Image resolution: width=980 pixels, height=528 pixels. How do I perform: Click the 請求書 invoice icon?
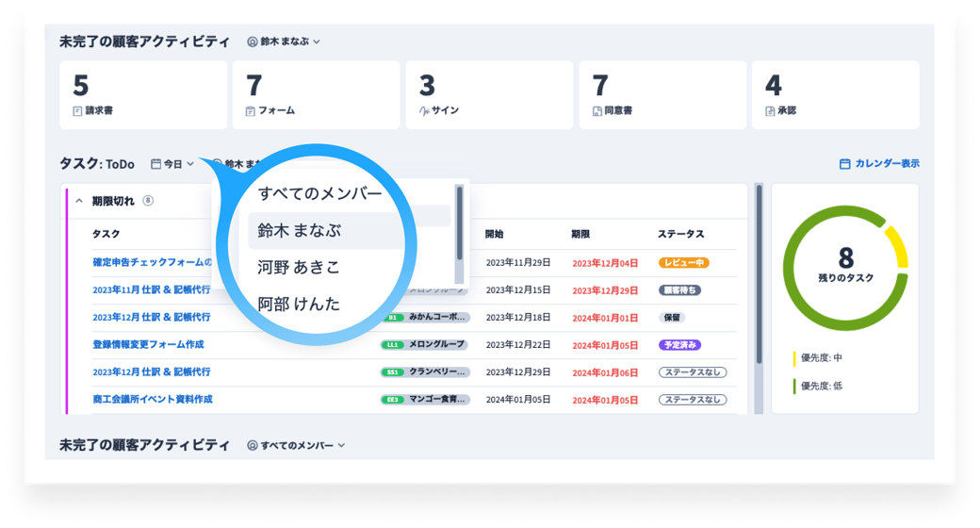(x=77, y=111)
